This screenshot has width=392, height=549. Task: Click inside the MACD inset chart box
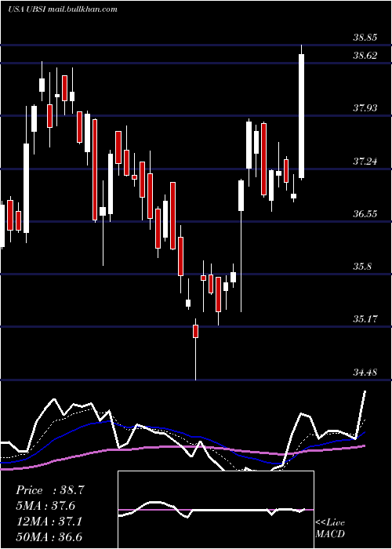216,510
